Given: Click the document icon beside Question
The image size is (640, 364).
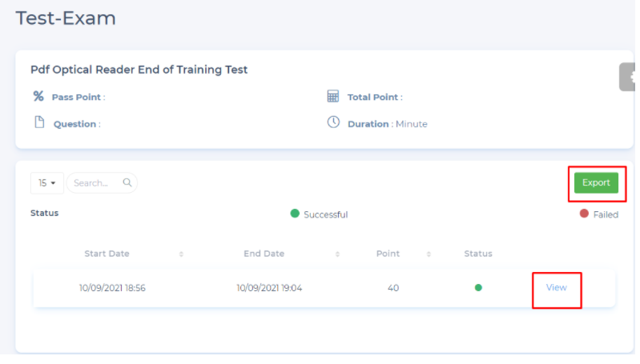Looking at the screenshot, I should pos(38,122).
